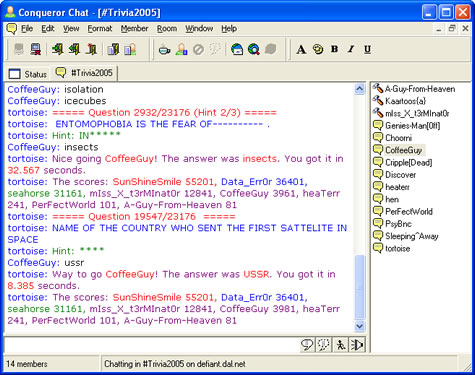Click the chat scrollbar thumb
The height and width of the screenshot is (375, 475).
coord(359,287)
